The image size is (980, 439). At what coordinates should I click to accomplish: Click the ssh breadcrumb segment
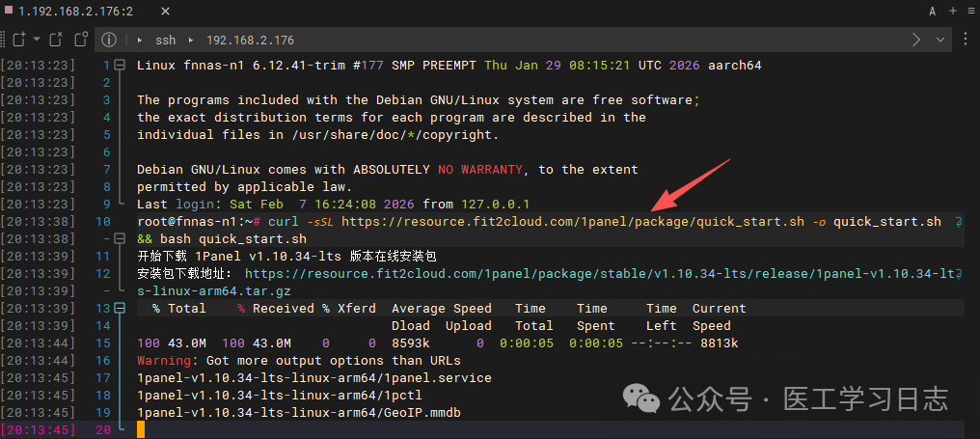[x=166, y=41]
